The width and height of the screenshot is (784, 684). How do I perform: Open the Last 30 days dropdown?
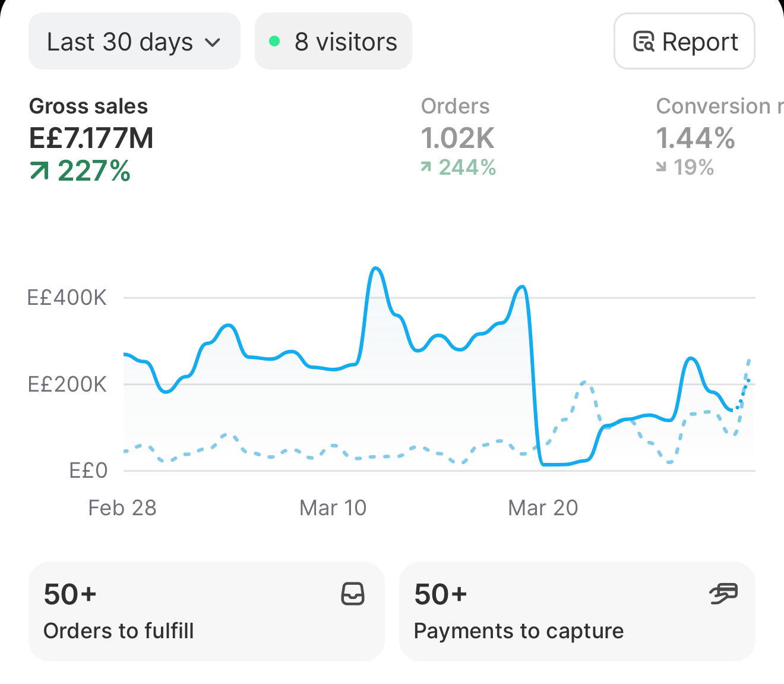tap(134, 42)
